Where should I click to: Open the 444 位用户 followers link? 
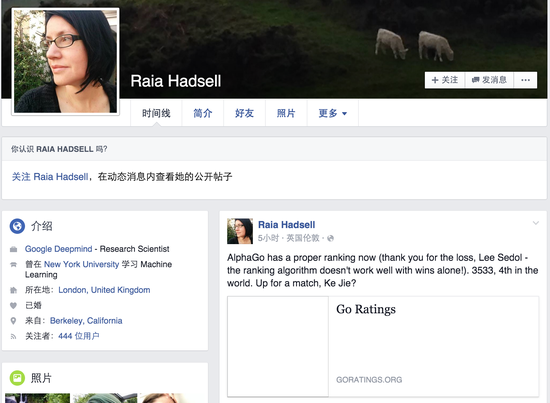click(79, 336)
